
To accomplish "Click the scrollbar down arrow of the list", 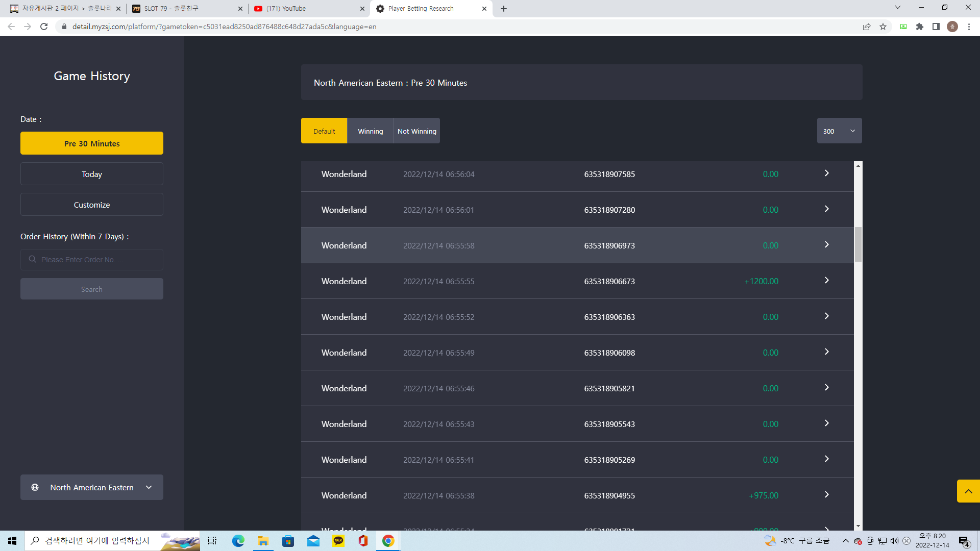I will tap(858, 526).
